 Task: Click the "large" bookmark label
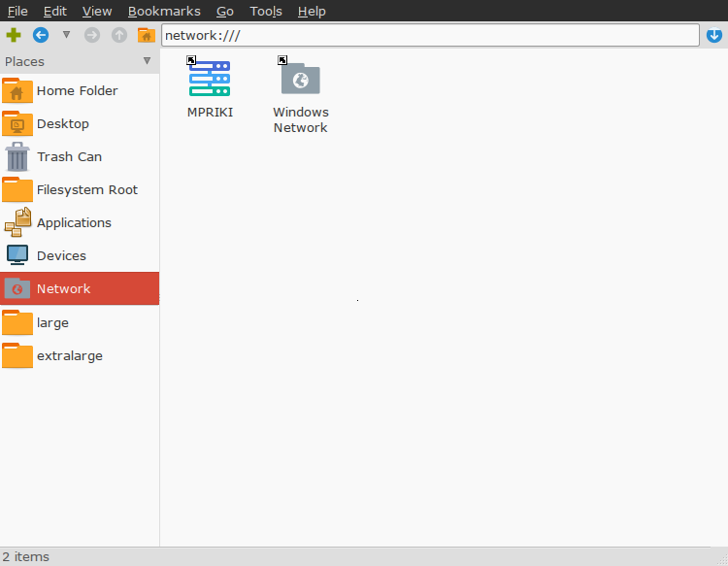point(52,323)
